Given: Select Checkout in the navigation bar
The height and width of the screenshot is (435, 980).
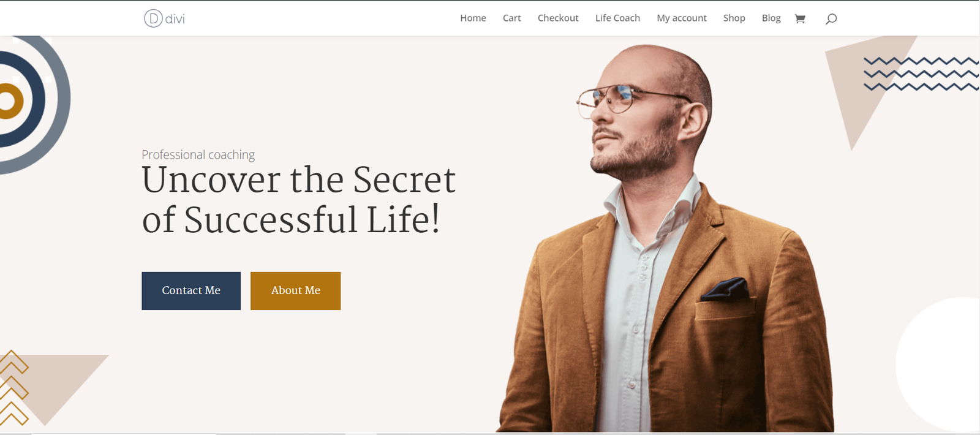Looking at the screenshot, I should (558, 18).
